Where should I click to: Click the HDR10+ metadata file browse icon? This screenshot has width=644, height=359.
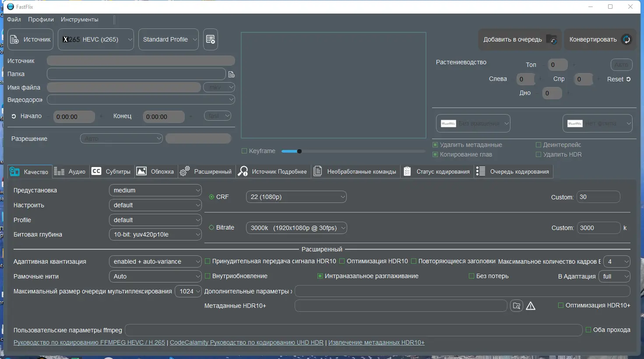click(517, 306)
